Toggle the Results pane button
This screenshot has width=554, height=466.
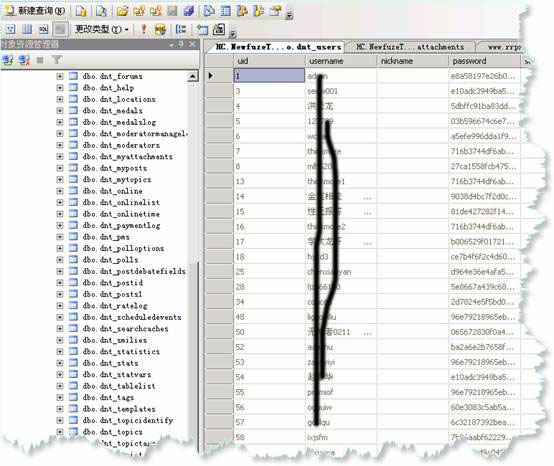(x=60, y=29)
